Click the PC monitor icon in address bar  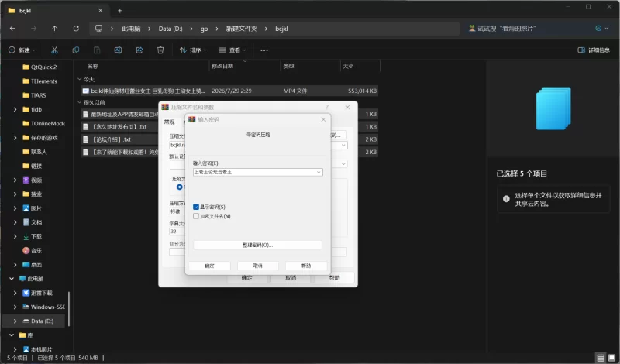coord(98,29)
